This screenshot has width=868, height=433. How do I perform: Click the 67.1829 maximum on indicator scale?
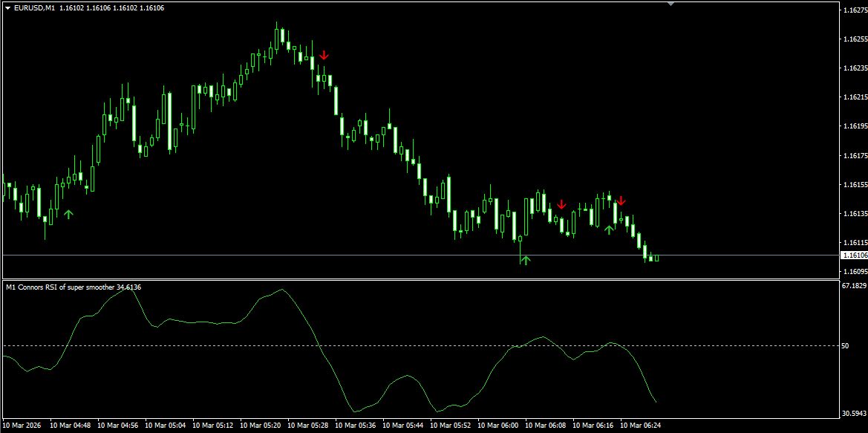click(853, 286)
